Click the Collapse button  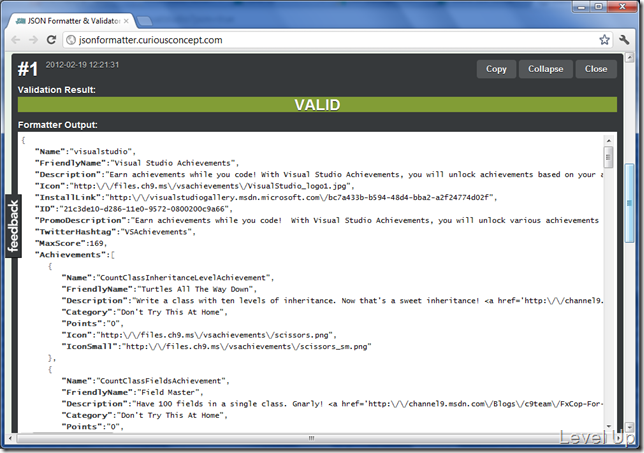(x=545, y=69)
